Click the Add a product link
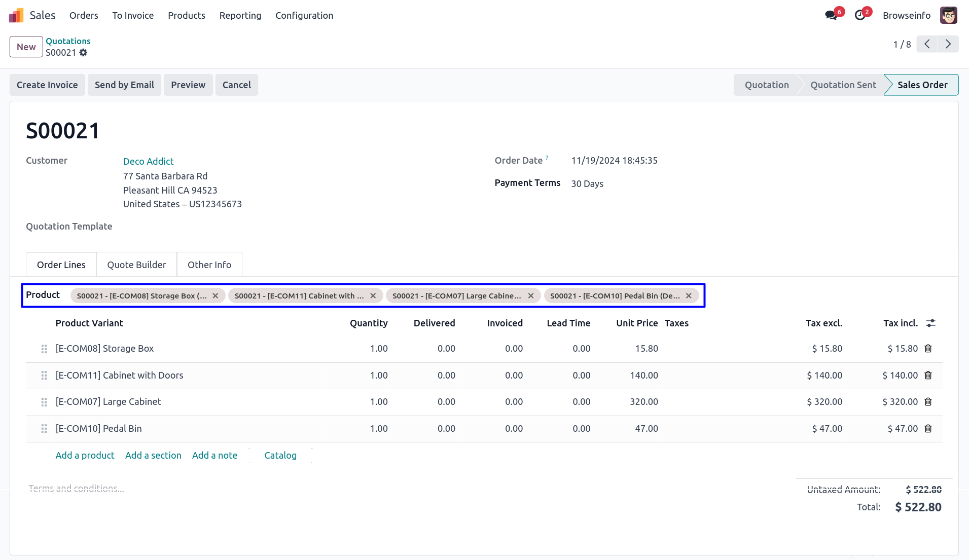The image size is (969, 560). 85,456
